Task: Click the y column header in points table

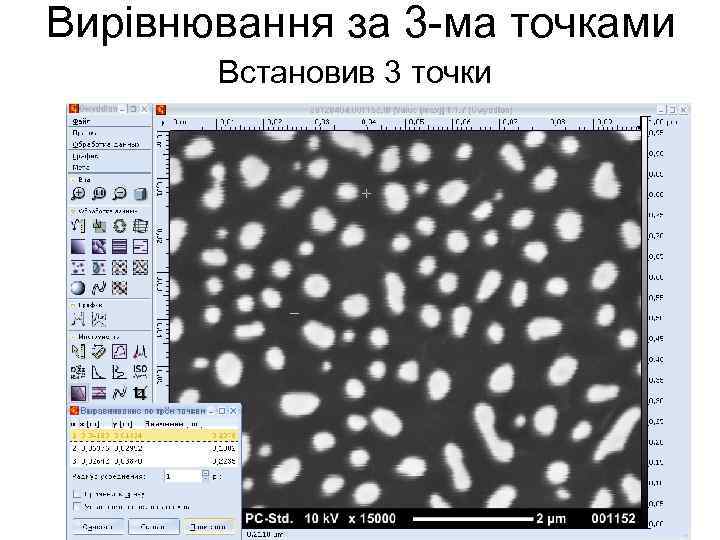Action: coord(123,423)
